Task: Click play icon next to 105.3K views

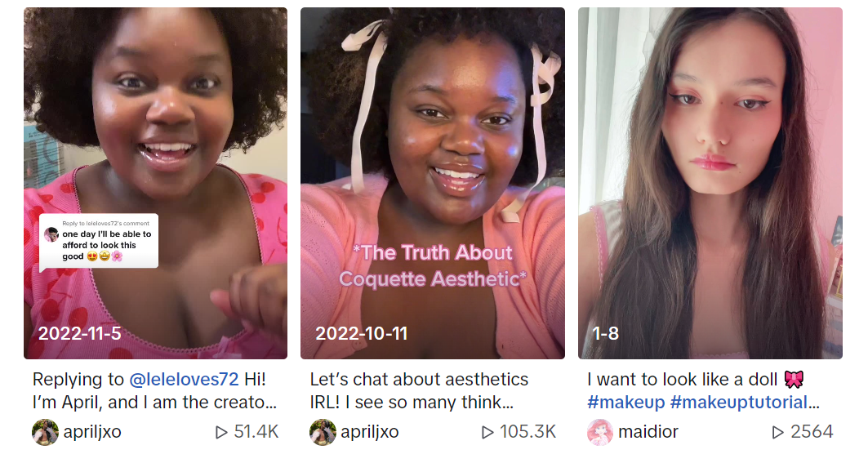Action: tap(487, 432)
